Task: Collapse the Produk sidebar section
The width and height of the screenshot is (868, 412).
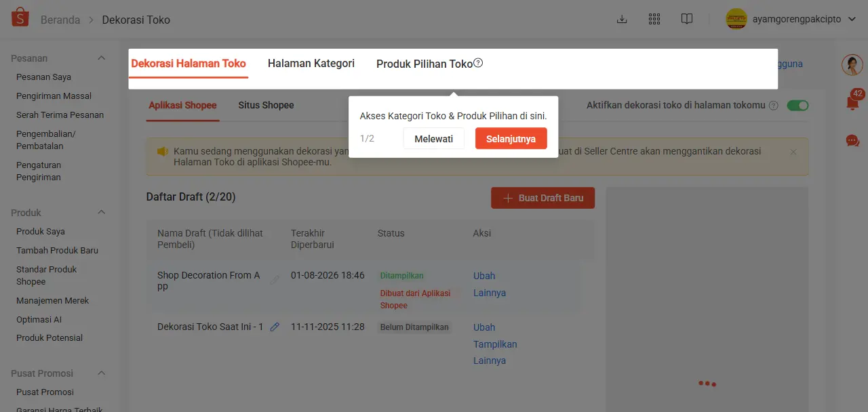Action: pyautogui.click(x=102, y=213)
